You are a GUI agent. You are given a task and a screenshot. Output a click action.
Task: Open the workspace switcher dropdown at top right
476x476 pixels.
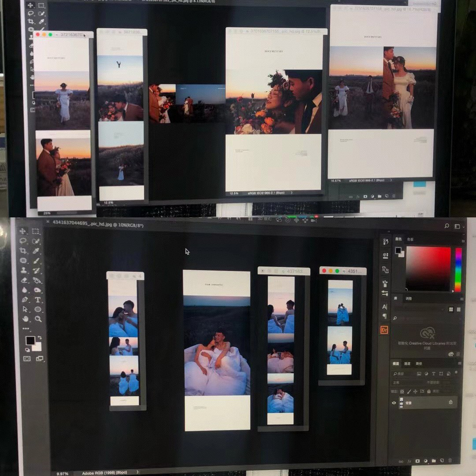tap(459, 227)
